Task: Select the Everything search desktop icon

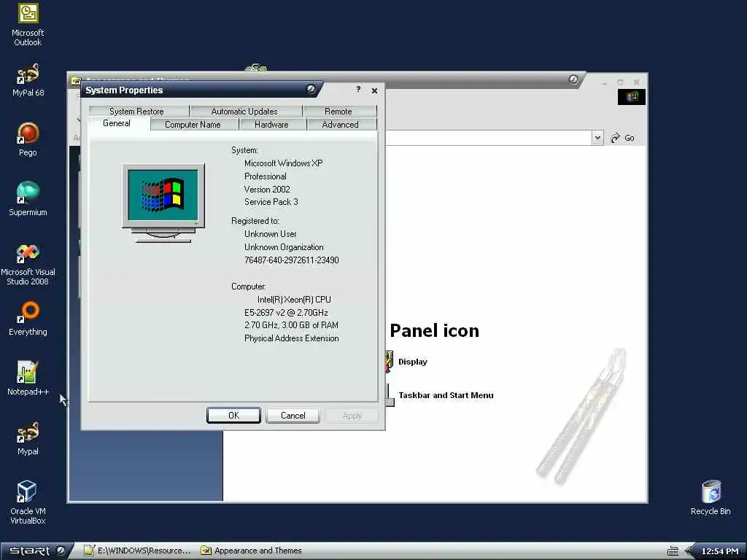Action: tap(28, 319)
